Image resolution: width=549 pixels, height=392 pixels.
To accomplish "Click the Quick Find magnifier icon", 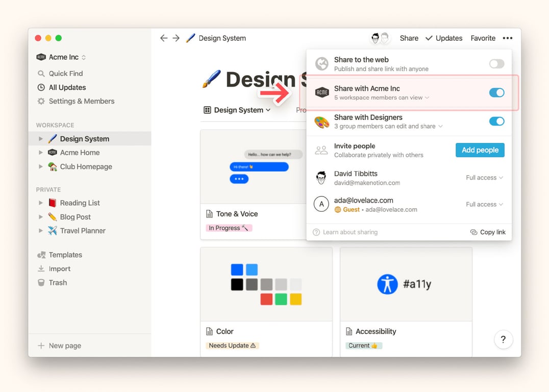I will click(x=41, y=73).
